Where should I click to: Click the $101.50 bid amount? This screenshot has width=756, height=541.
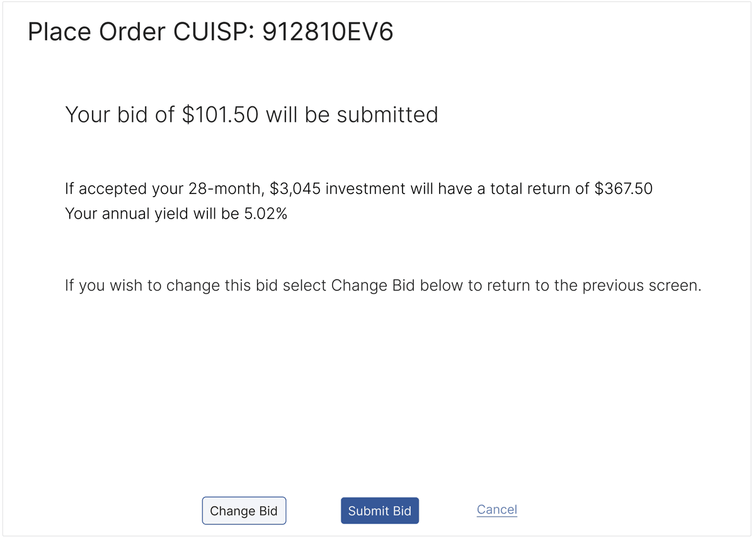220,115
